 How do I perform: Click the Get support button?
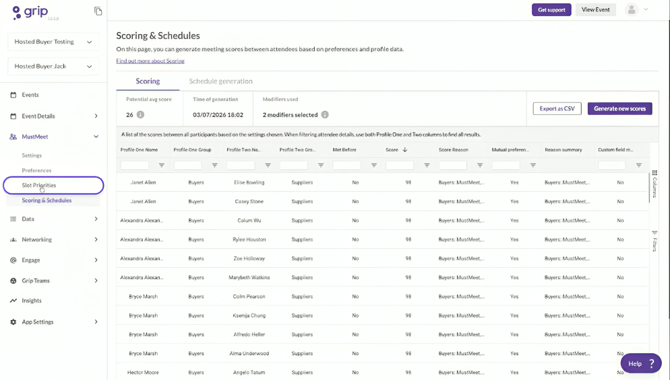click(x=551, y=9)
